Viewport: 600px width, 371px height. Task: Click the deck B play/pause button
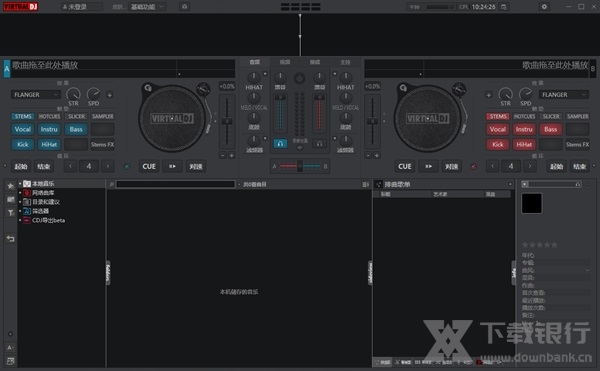428,166
